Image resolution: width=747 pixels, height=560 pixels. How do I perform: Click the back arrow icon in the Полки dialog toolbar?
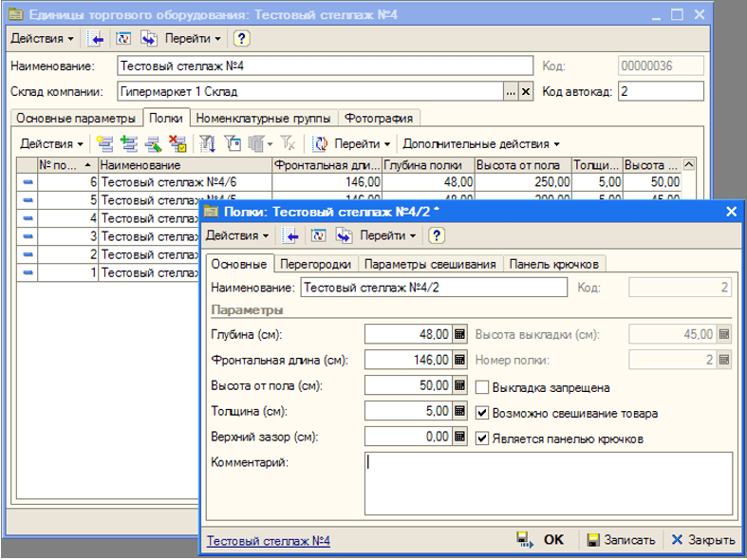click(290, 235)
